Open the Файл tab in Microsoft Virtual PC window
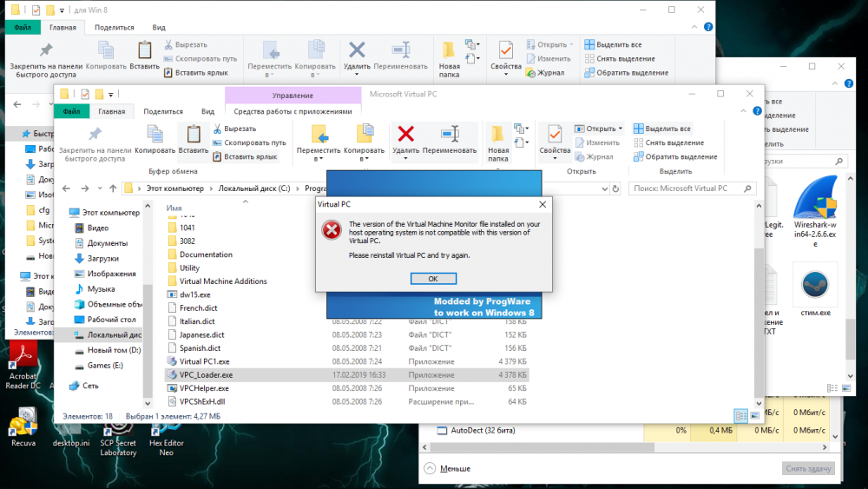Image resolution: width=868 pixels, height=489 pixels. coord(71,111)
